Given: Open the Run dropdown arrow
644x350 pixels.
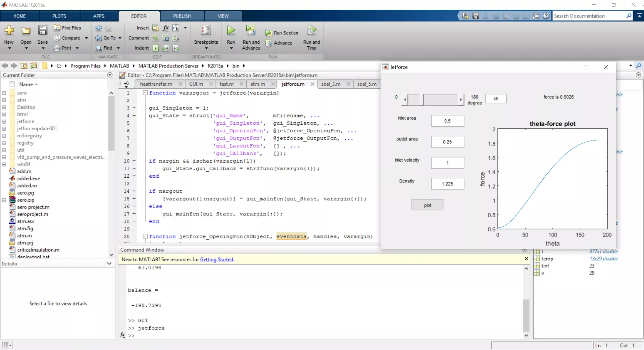Looking at the screenshot, I should click(x=231, y=48).
